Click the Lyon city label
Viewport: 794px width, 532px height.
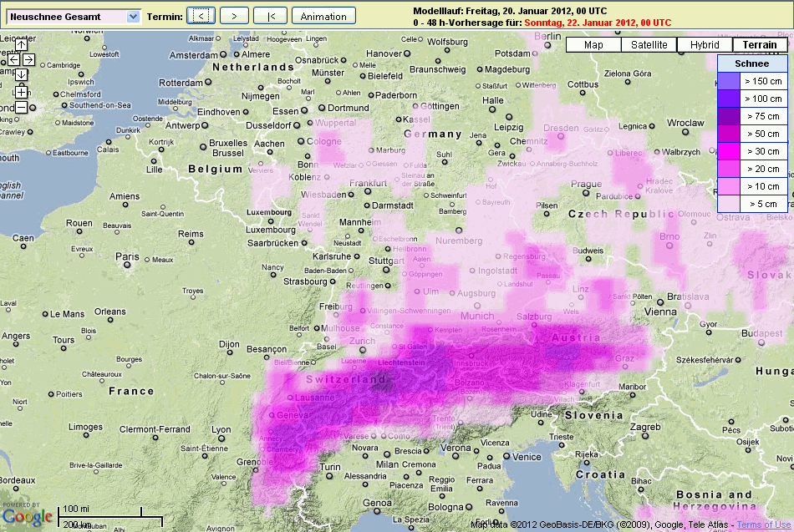coord(221,430)
